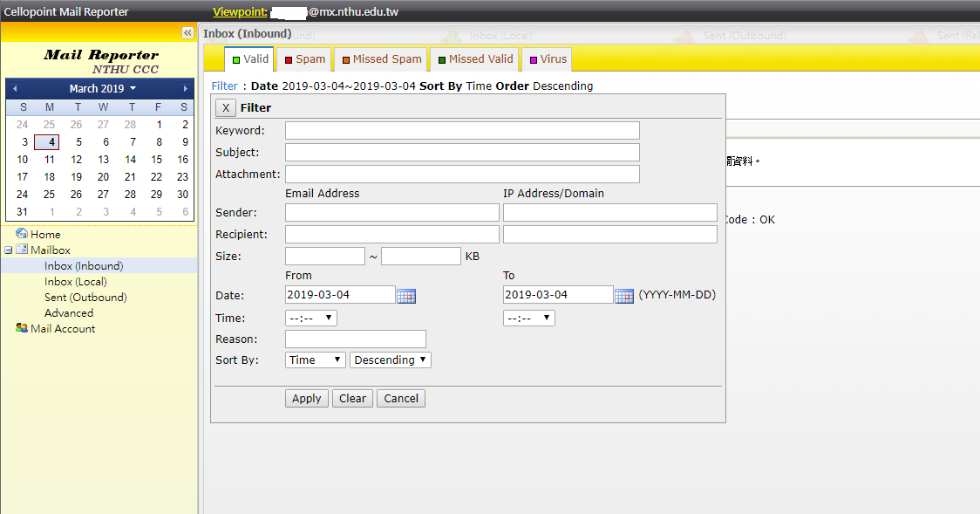Switch to the Missed Valid tab
Screen dimensions: 980x514
click(x=475, y=59)
